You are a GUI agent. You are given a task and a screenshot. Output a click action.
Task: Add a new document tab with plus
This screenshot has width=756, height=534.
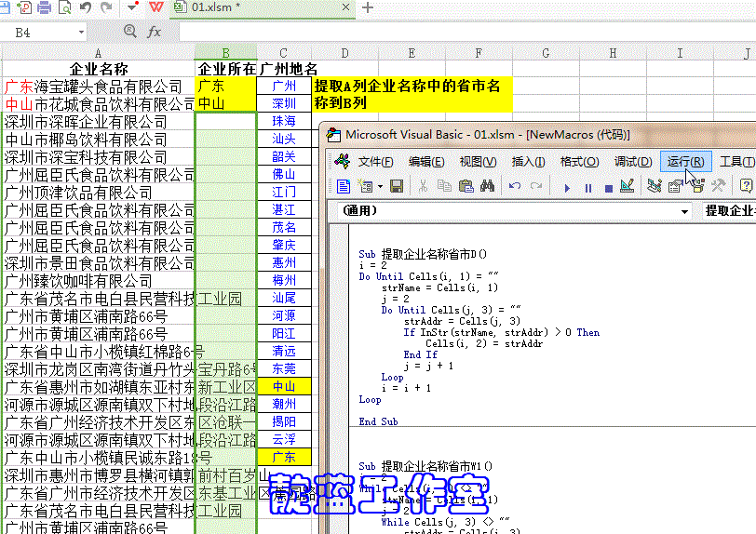pyautogui.click(x=368, y=7)
